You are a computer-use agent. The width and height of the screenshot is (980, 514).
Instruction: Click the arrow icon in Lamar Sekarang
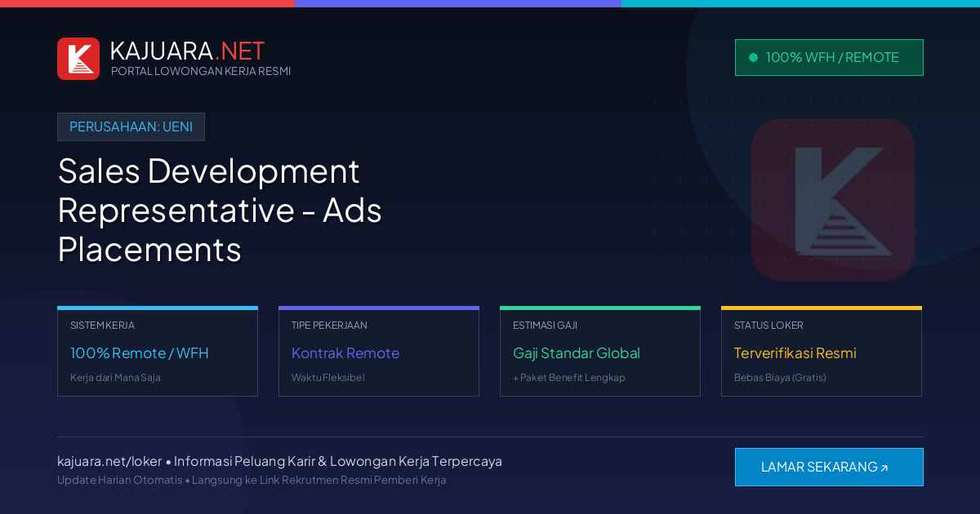pos(884,468)
